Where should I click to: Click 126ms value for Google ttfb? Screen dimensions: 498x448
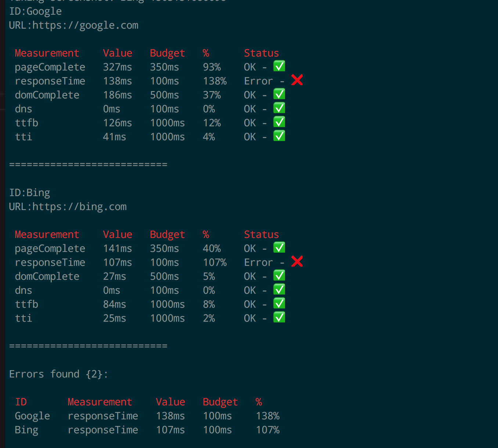click(x=118, y=123)
